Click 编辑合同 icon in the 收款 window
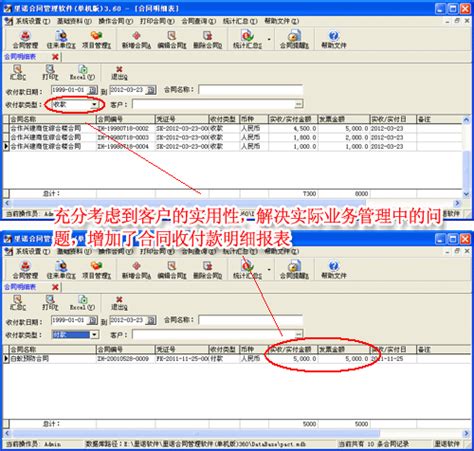The image size is (474, 451). (172, 39)
